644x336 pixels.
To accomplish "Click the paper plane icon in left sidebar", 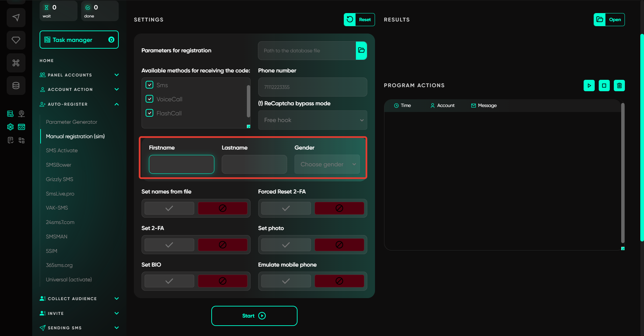I will 16,17.
